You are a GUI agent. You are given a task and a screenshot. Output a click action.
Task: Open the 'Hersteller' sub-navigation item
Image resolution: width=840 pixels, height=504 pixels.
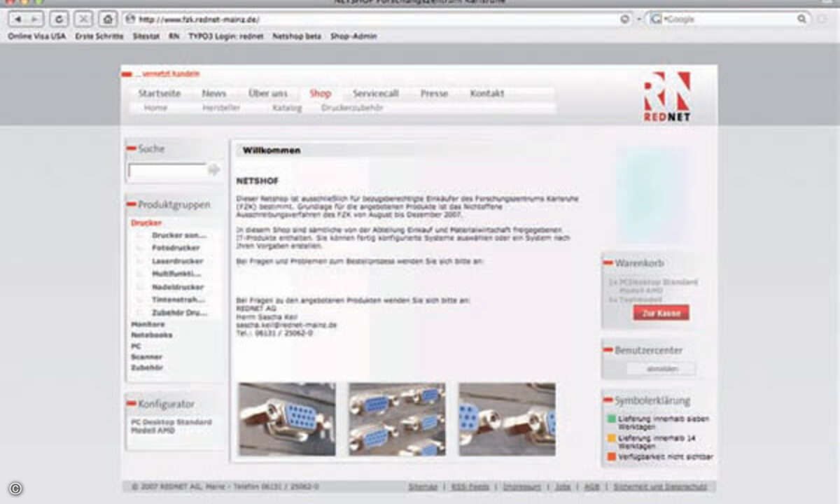221,108
